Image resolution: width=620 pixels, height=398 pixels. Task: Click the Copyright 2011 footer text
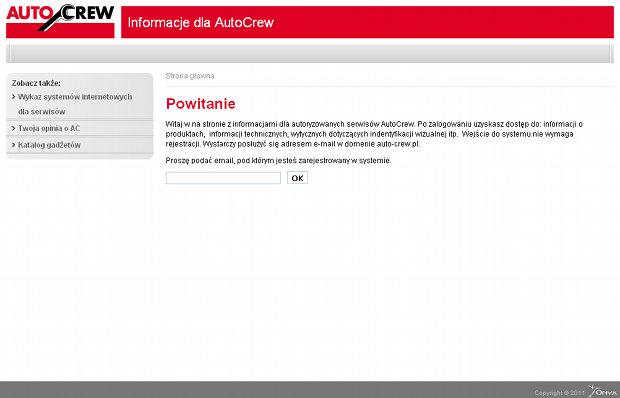click(x=559, y=392)
